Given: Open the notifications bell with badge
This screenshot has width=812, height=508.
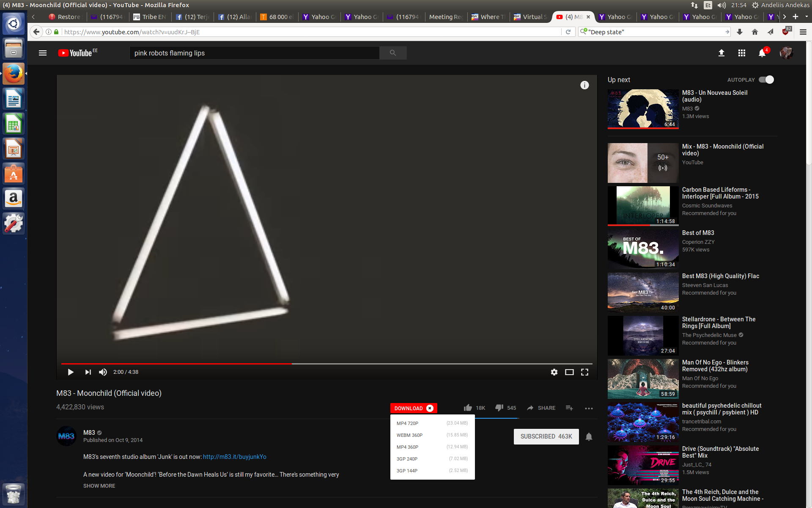Looking at the screenshot, I should pyautogui.click(x=763, y=53).
